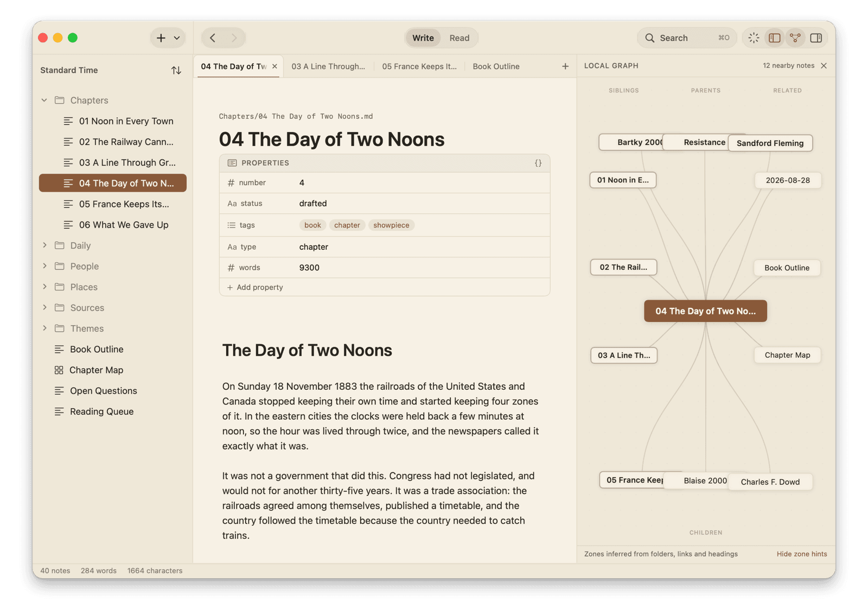Go back with the left arrow
Viewport: 868px width, 607px height.
pos(213,38)
